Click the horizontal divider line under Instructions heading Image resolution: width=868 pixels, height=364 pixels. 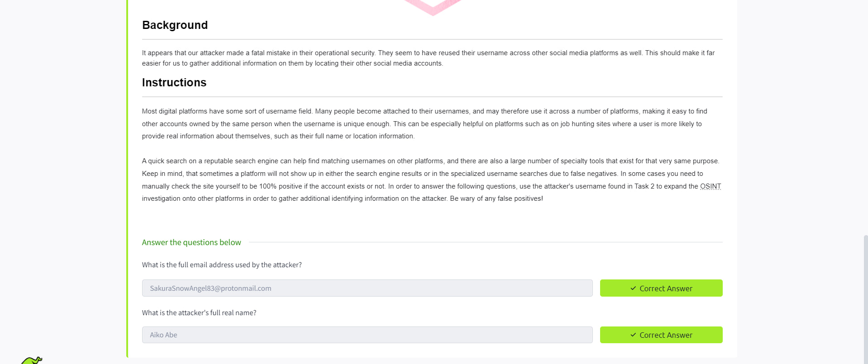point(432,97)
